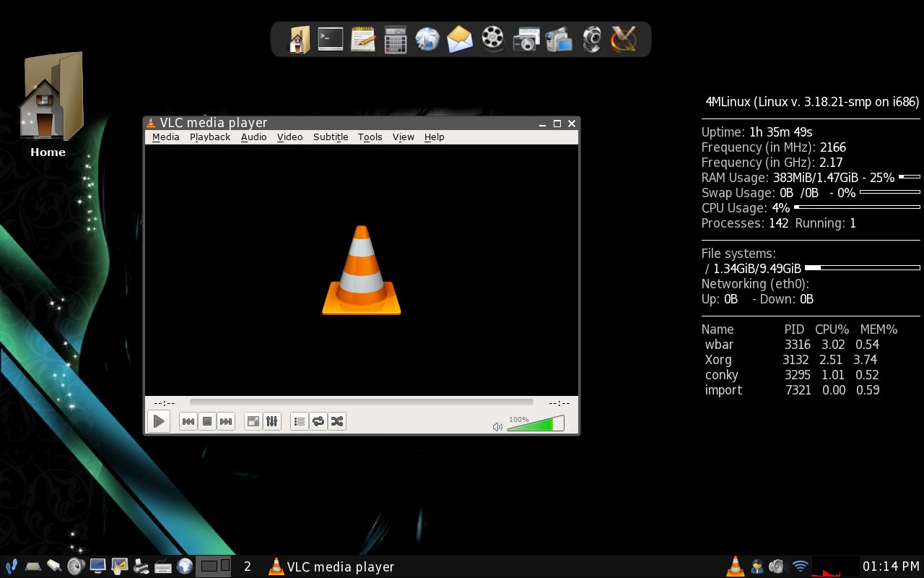Open the email client envelope in the dock
This screenshot has height=578, width=924.
(460, 39)
